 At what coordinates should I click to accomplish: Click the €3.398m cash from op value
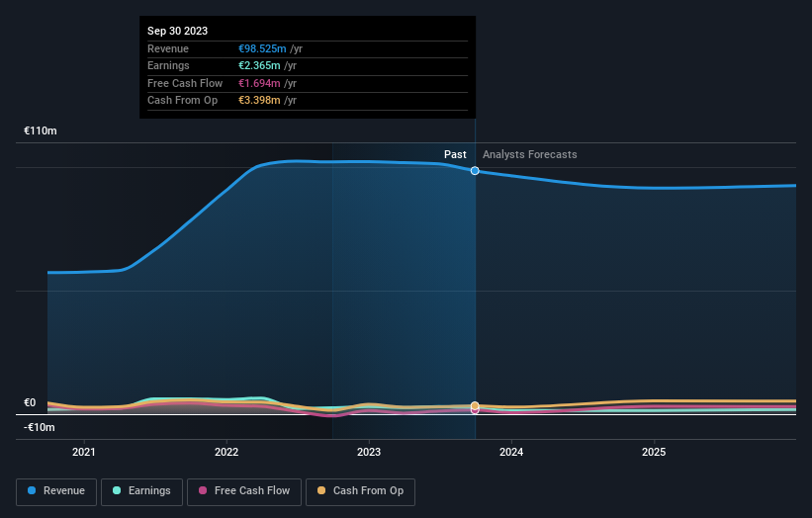pyautogui.click(x=259, y=101)
